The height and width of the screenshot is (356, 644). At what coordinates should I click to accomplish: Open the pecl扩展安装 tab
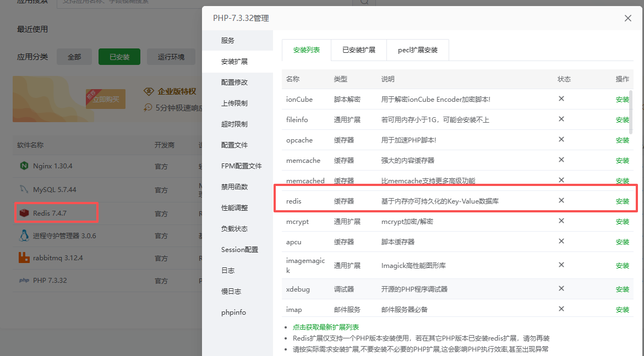tap(418, 50)
